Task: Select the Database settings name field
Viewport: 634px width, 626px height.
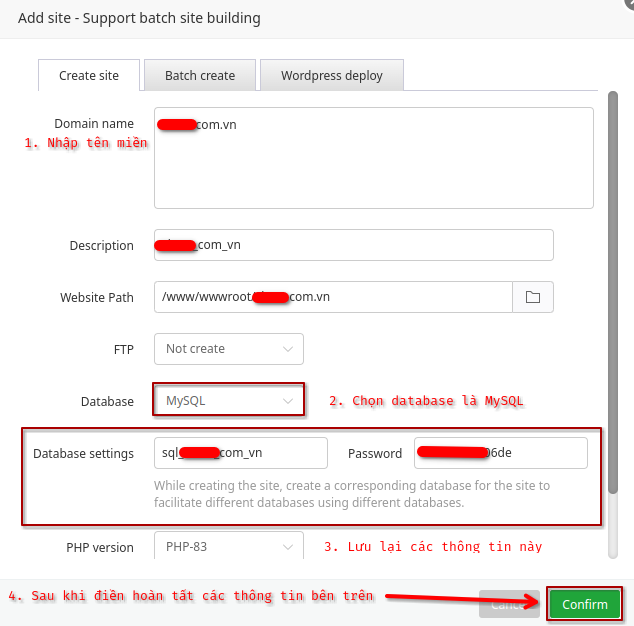Action: point(240,453)
